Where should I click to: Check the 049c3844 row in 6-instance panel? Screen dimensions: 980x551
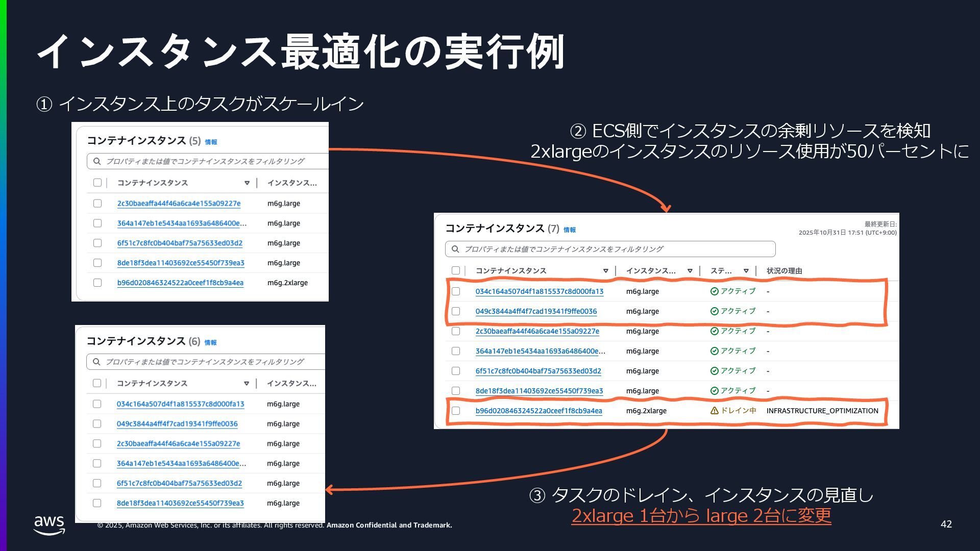(x=97, y=424)
